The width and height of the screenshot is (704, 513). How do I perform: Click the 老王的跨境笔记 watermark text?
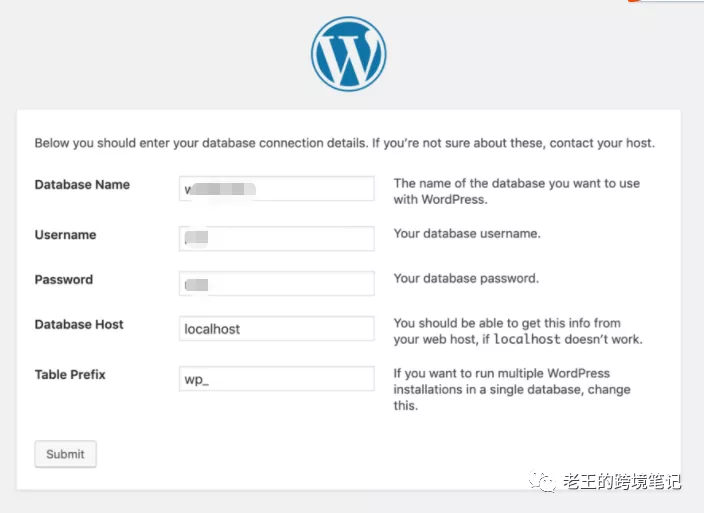click(622, 482)
